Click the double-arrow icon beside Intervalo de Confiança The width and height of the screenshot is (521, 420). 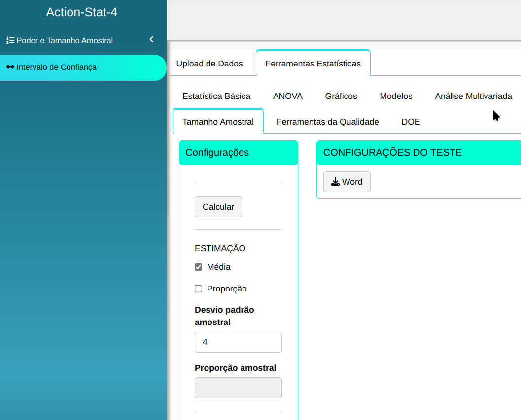coord(10,67)
